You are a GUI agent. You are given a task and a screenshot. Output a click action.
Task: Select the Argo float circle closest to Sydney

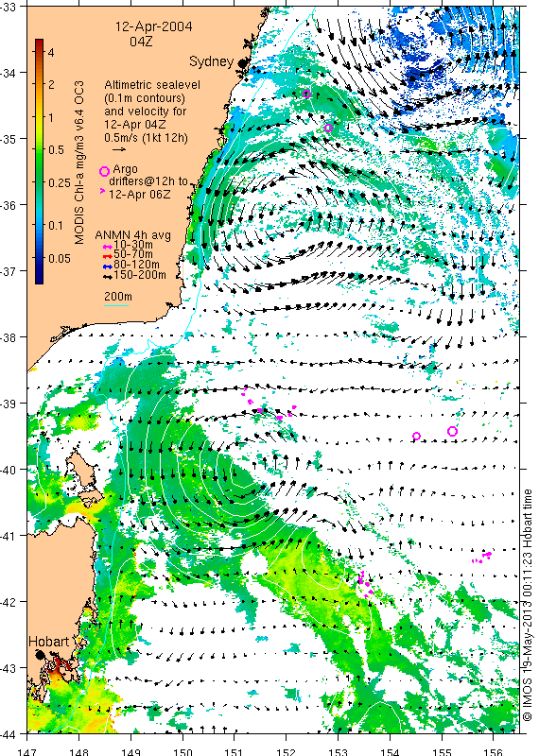307,94
